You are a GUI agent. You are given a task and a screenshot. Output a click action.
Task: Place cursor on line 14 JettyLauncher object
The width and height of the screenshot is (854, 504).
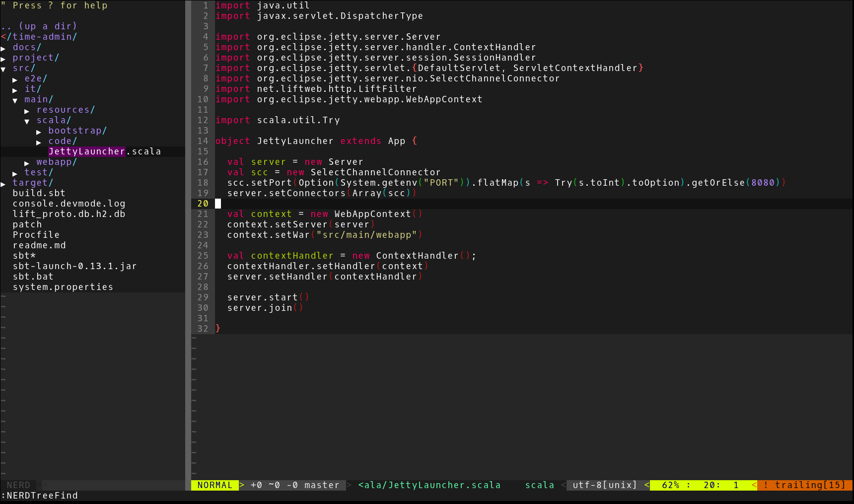point(295,141)
